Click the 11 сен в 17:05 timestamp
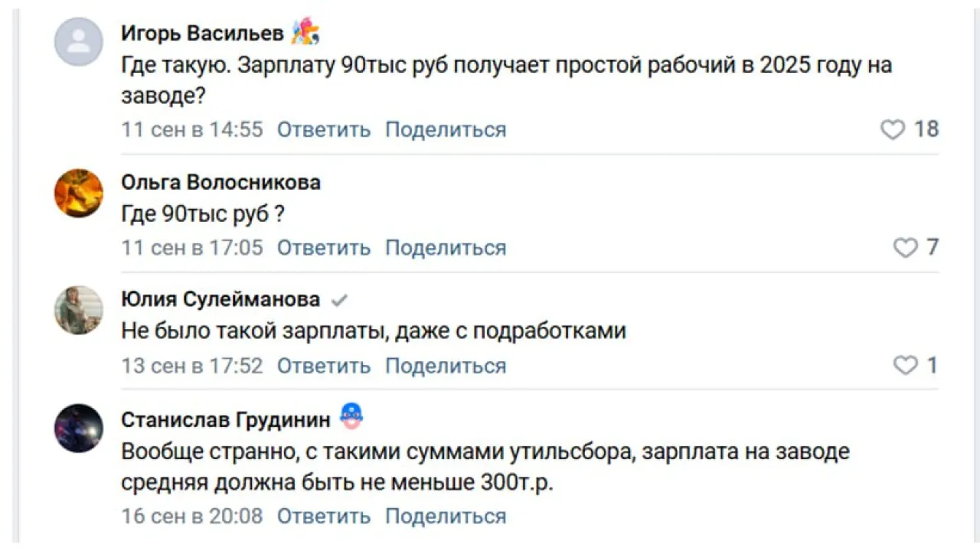980x551 pixels. [191, 248]
